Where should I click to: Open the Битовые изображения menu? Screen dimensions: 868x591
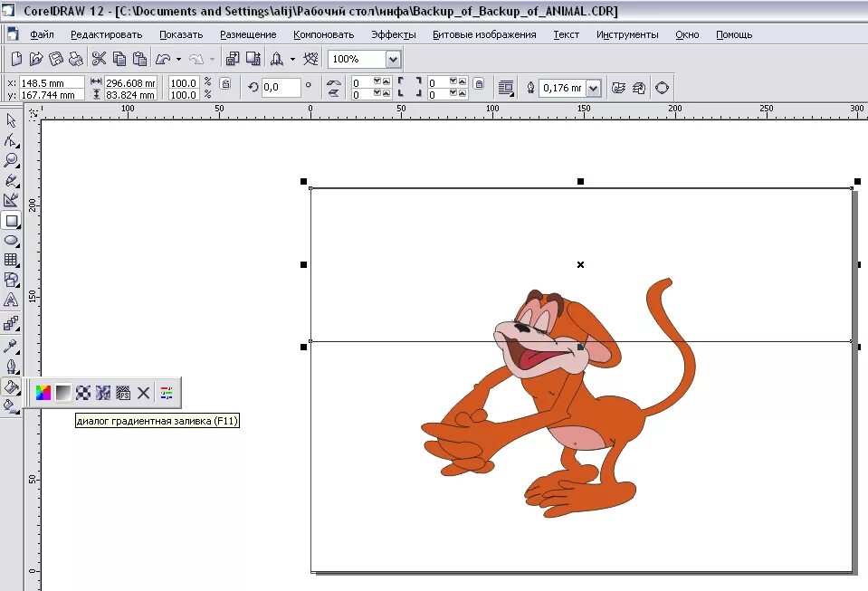[484, 34]
